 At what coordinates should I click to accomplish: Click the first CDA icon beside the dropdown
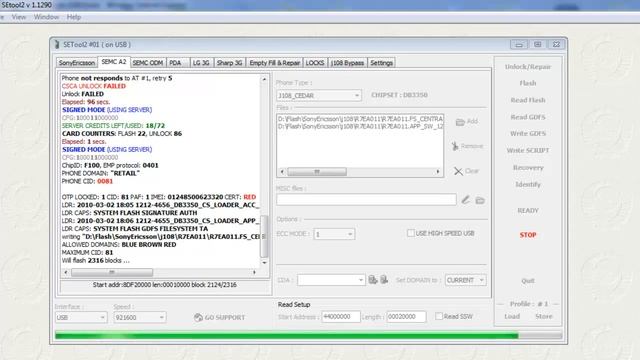pyautogui.click(x=373, y=280)
